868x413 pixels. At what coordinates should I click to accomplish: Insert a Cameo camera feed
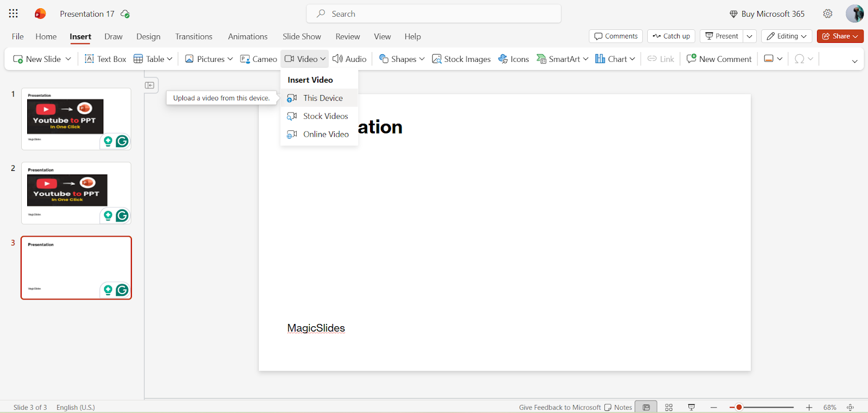coord(259,59)
